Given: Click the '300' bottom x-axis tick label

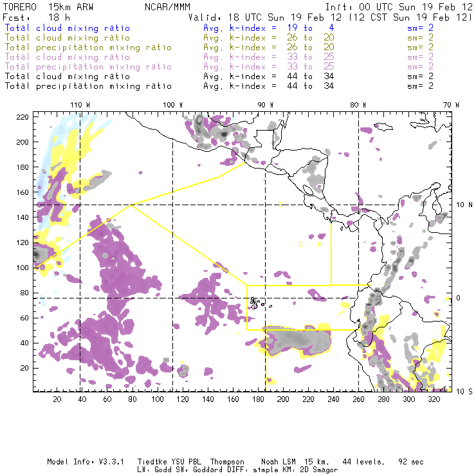Looking at the screenshot, I should (x=408, y=399).
